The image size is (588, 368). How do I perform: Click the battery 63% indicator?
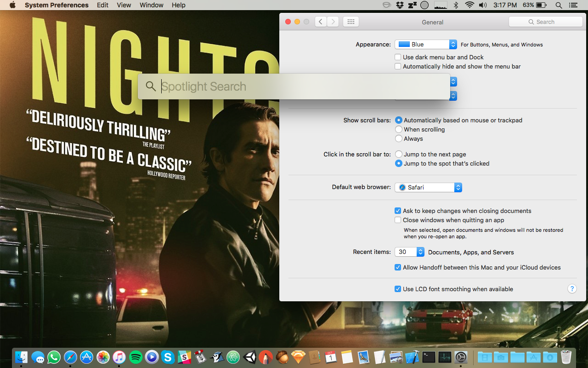534,5
